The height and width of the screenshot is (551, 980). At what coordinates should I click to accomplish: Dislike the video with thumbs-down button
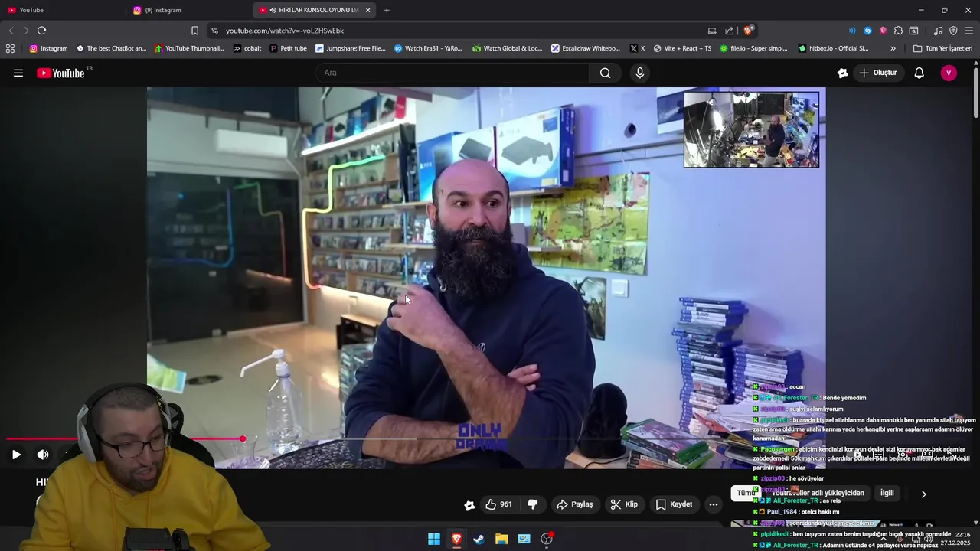coord(533,504)
